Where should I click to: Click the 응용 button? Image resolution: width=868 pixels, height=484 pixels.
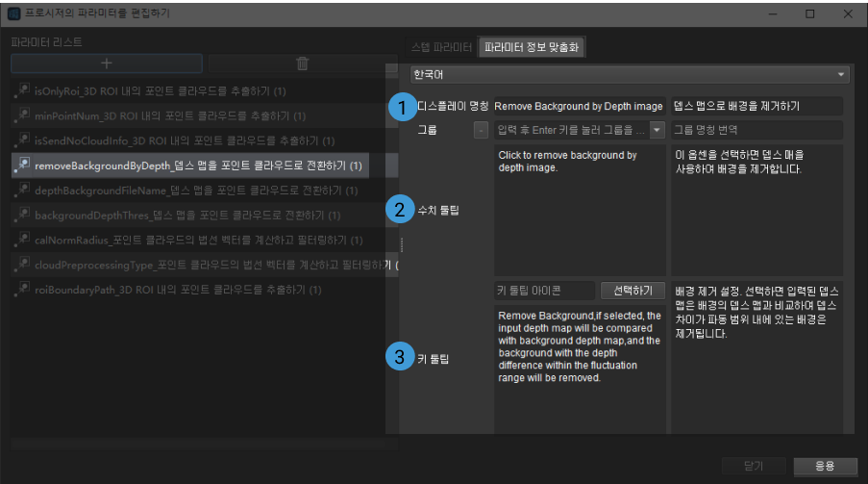pos(825,467)
